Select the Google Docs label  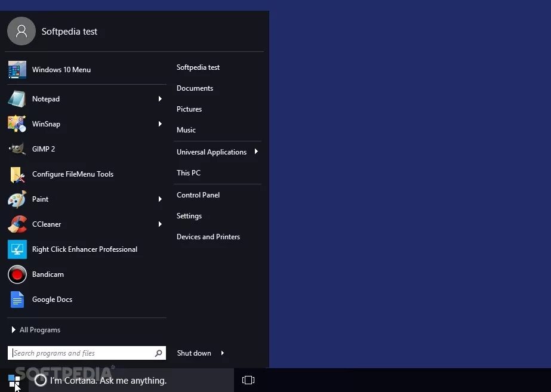52,300
